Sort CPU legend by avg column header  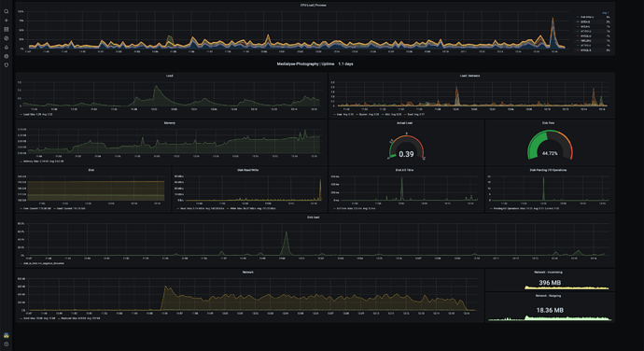pyautogui.click(x=606, y=13)
